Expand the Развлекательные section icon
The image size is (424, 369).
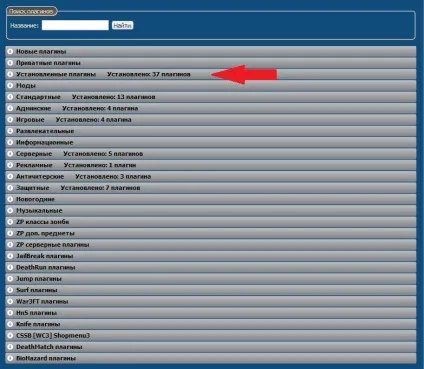point(10,131)
